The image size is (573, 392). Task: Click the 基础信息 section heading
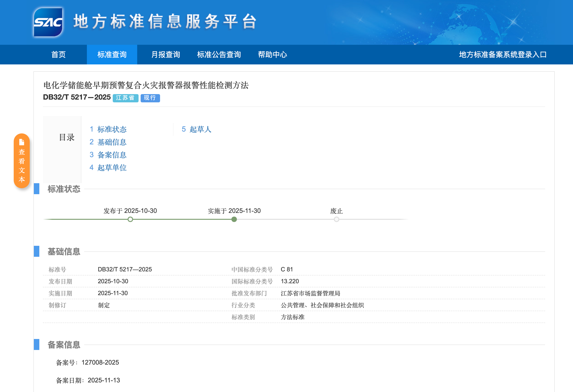[64, 252]
